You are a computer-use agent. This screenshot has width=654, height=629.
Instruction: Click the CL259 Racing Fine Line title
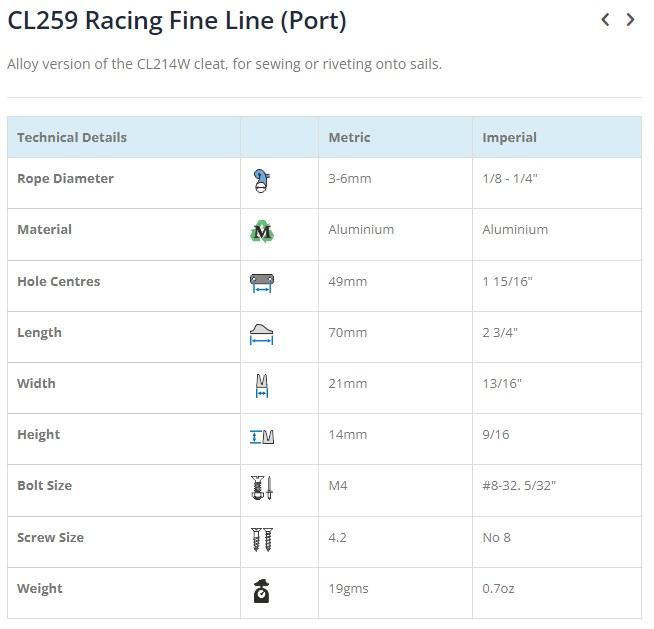click(x=177, y=20)
